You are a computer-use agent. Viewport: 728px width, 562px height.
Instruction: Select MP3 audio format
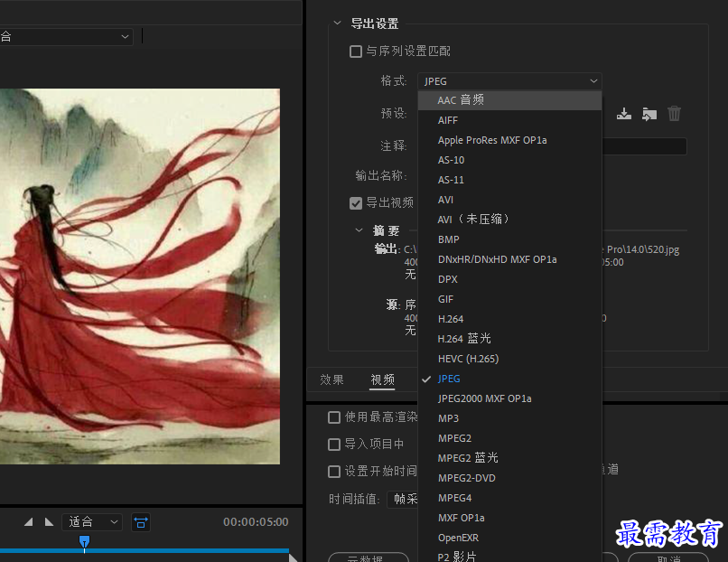pyautogui.click(x=509, y=418)
